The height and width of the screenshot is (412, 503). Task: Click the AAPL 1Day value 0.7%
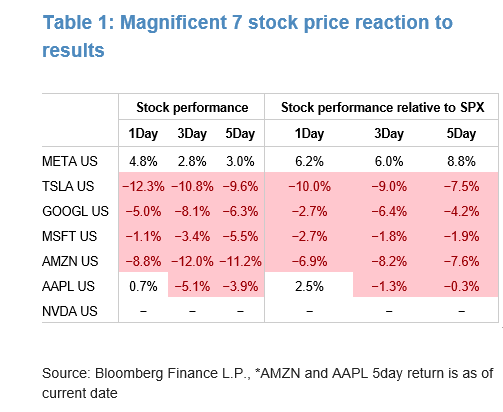(143, 286)
